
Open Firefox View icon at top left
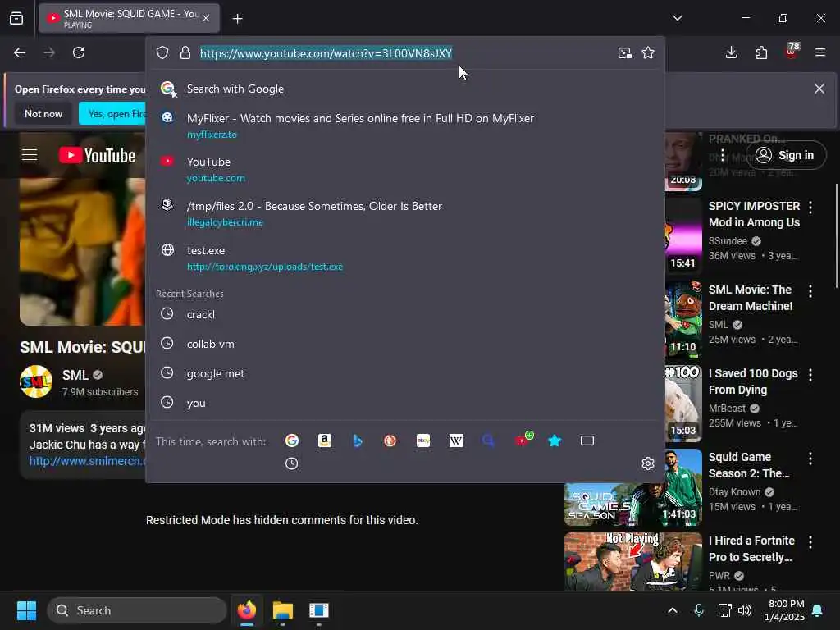[x=16, y=18]
